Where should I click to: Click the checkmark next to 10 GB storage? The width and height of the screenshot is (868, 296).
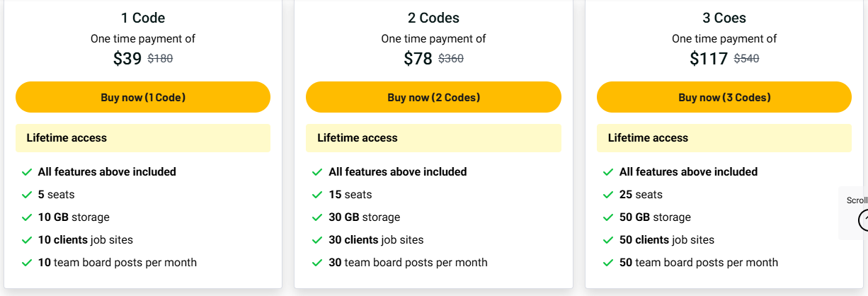click(27, 217)
